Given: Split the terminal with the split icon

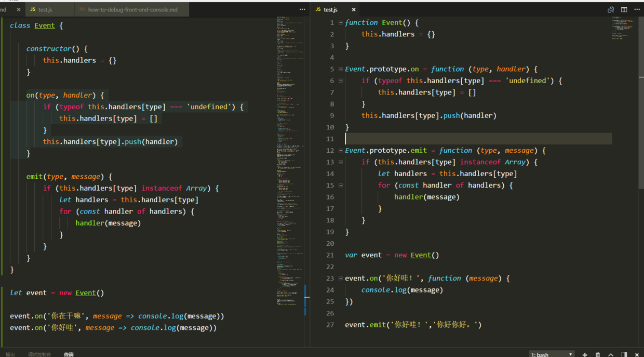Looking at the screenshot, I should point(625,354).
